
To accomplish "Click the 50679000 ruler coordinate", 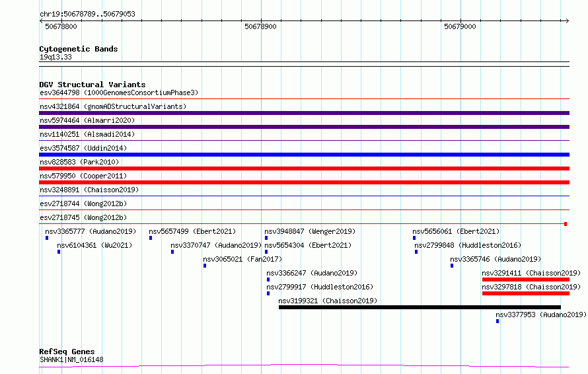I will pos(460,26).
